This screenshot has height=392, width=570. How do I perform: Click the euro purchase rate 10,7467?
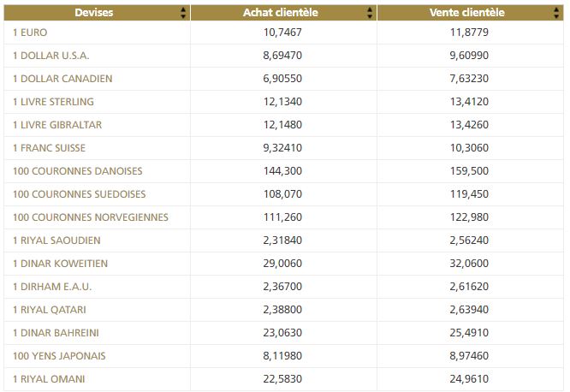[282, 33]
